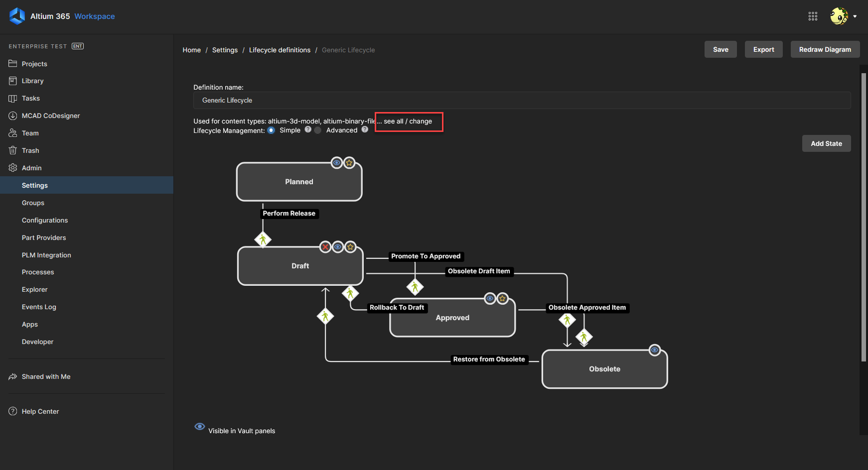The height and width of the screenshot is (470, 868).
Task: Toggle the star icon on the Planned state
Action: (x=349, y=163)
